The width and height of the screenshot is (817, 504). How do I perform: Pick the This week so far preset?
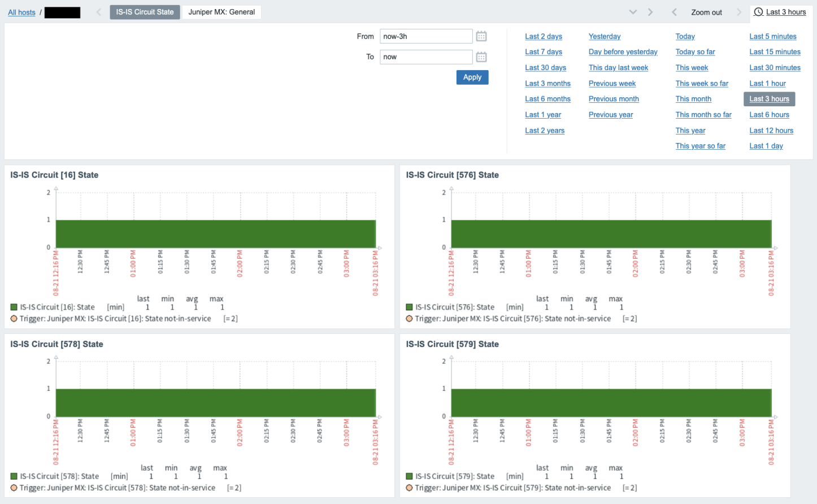tap(701, 84)
